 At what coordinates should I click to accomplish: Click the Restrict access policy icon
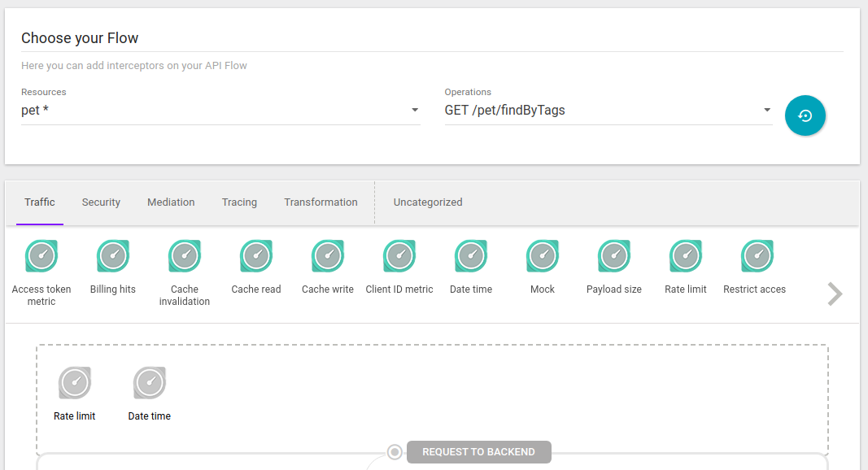[757, 255]
